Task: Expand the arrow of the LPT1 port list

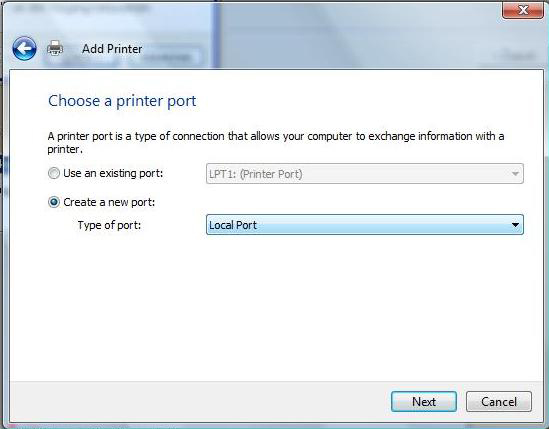Action: point(515,174)
